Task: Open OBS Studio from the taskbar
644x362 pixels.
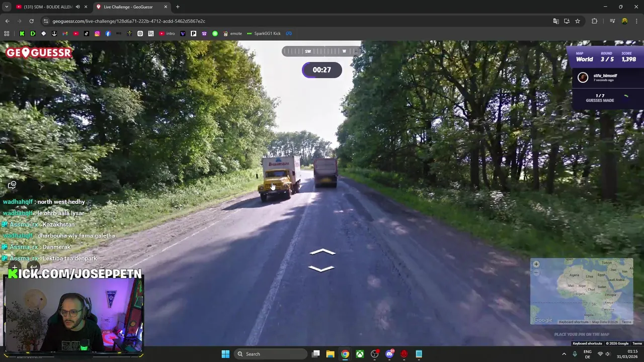Action: click(374, 354)
